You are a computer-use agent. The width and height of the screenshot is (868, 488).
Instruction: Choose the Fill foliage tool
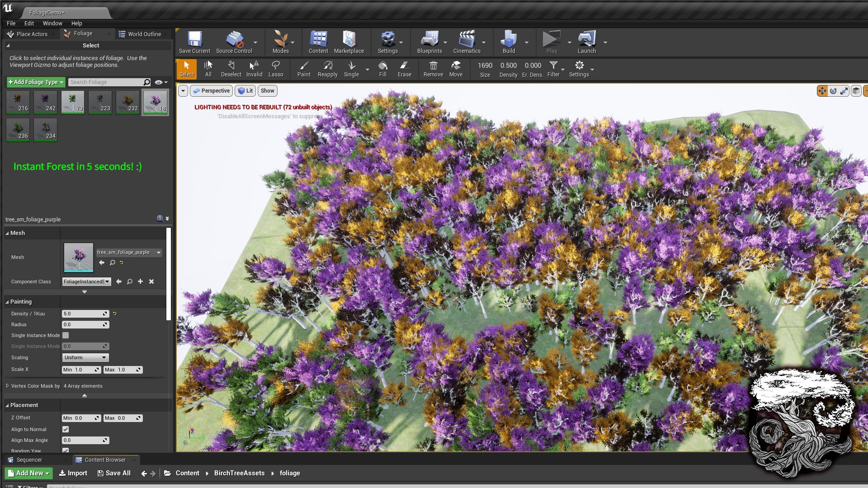tap(382, 69)
